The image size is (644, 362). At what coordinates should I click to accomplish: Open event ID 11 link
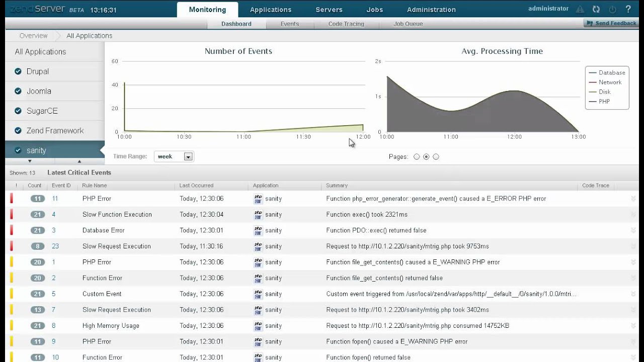coord(55,199)
